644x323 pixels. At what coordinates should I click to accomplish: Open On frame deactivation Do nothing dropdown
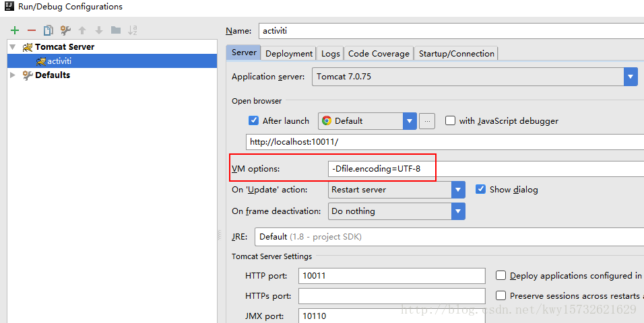pyautogui.click(x=397, y=211)
